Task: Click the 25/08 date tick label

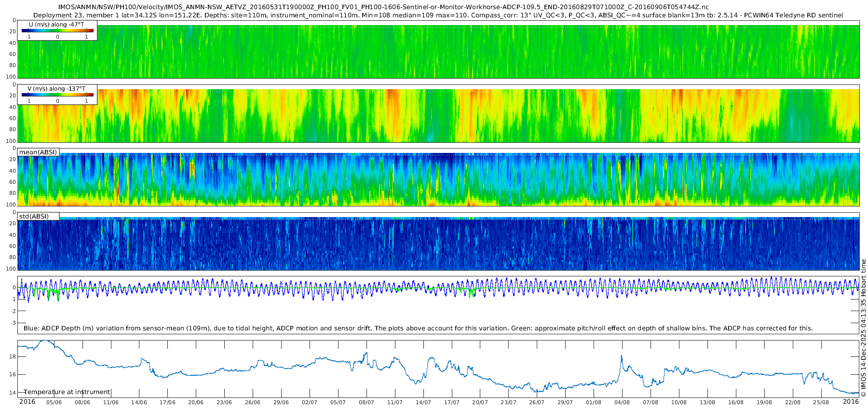Action: (821, 402)
